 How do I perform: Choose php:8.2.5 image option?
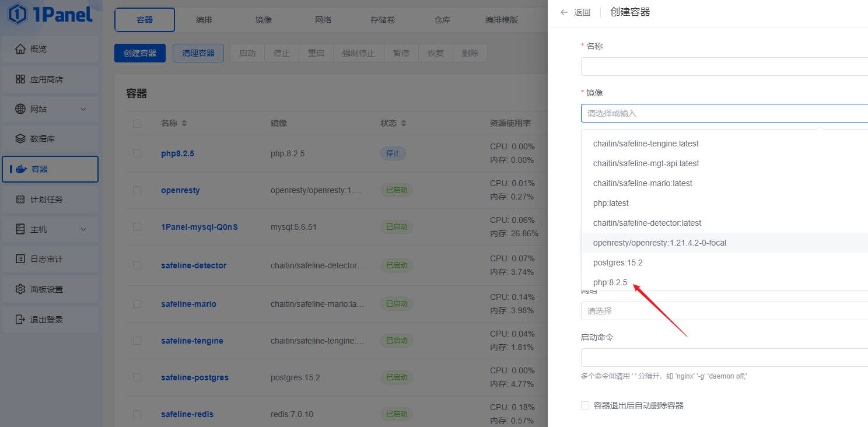[x=724, y=282]
